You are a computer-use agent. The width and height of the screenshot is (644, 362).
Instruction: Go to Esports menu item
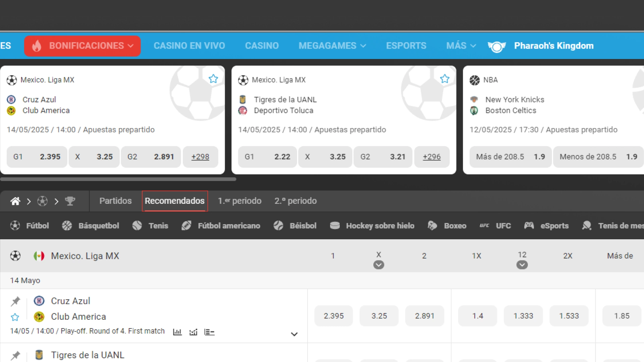406,46
